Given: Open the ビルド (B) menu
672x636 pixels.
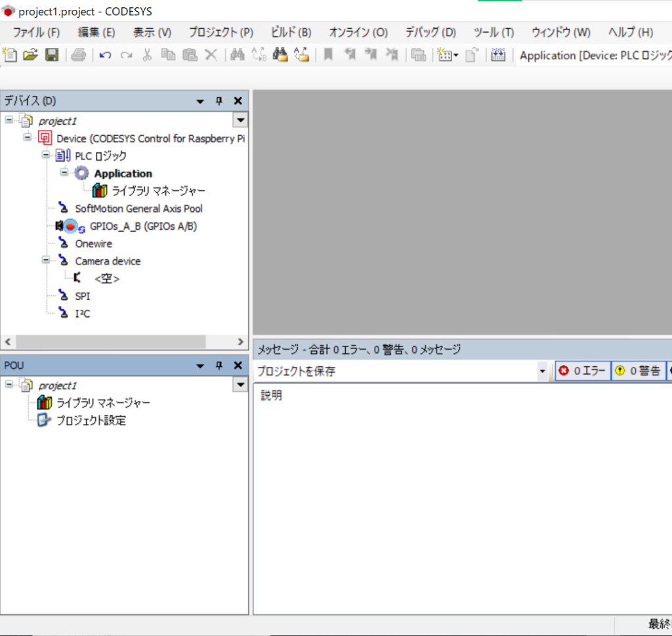Looking at the screenshot, I should point(291,32).
